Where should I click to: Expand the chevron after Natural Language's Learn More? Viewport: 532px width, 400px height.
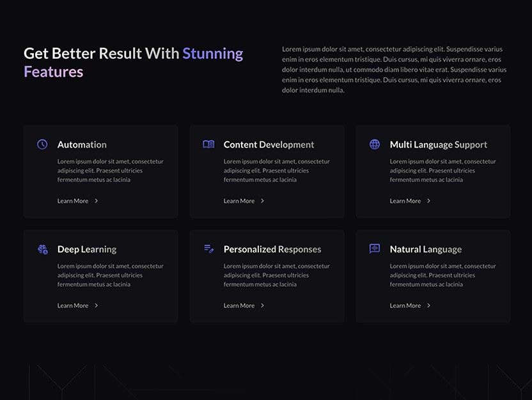[430, 305]
